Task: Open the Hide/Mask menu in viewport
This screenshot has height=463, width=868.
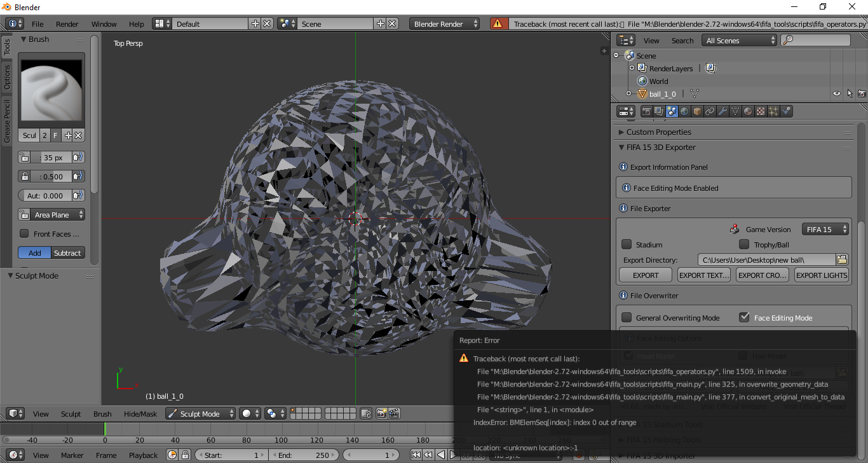Action: click(x=140, y=413)
